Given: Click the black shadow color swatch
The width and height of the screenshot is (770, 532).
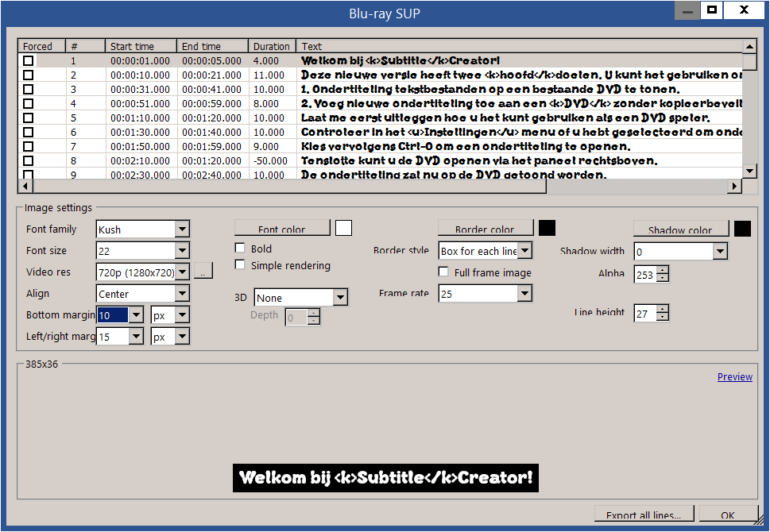Looking at the screenshot, I should pyautogui.click(x=742, y=229).
